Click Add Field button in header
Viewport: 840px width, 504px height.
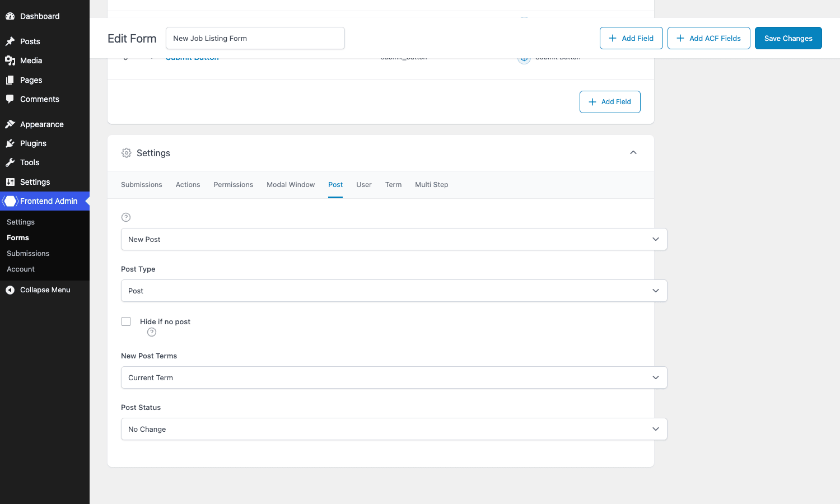(x=631, y=38)
